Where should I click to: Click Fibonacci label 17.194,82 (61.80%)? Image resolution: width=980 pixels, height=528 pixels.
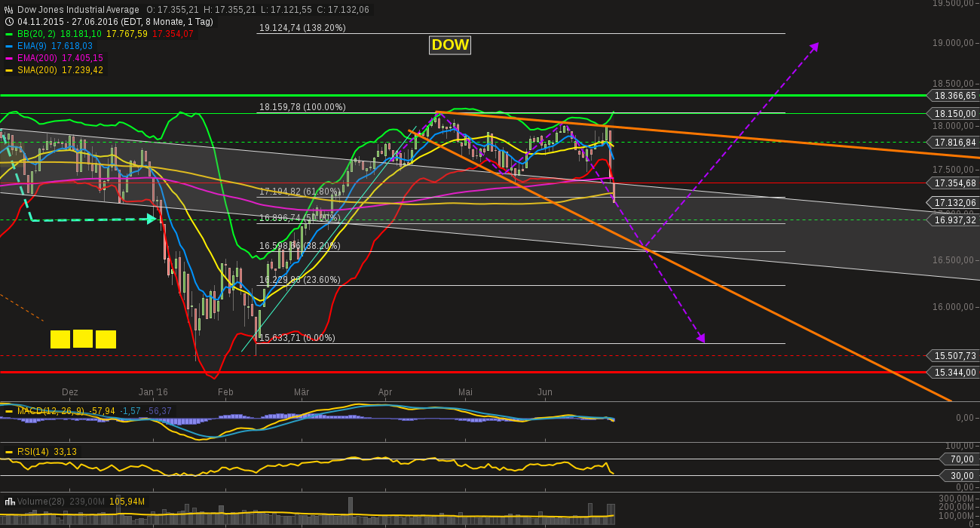click(x=300, y=192)
